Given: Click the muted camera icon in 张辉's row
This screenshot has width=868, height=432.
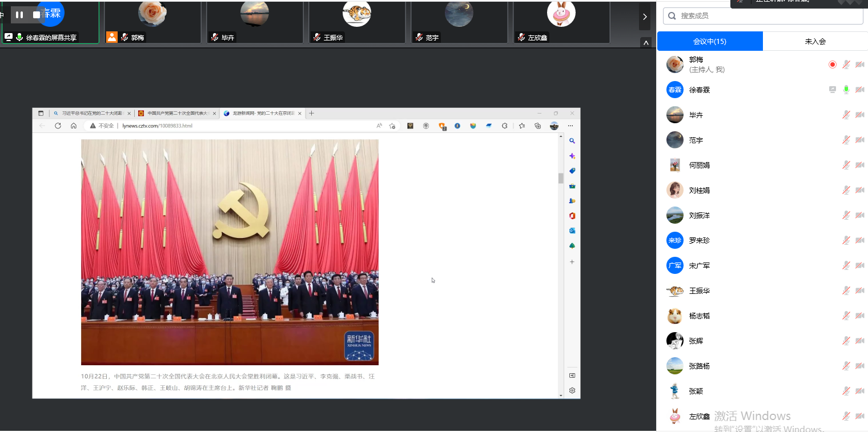Looking at the screenshot, I should (859, 341).
